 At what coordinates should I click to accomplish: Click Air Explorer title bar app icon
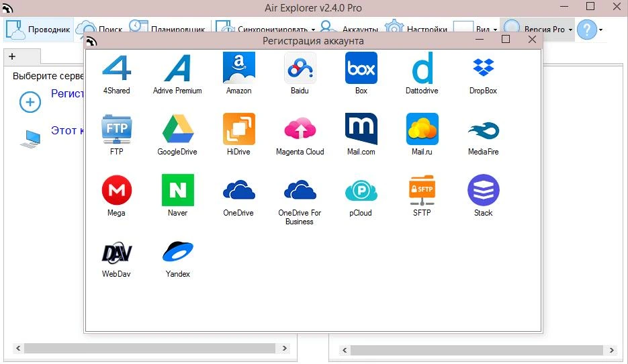[x=7, y=7]
